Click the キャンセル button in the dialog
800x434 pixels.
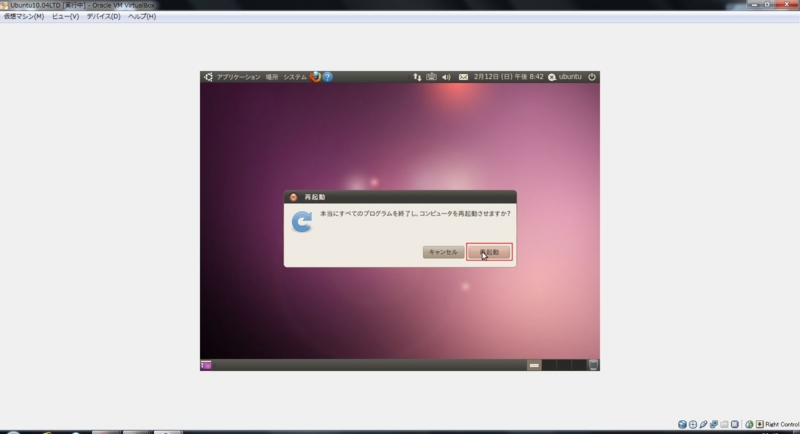tap(443, 252)
